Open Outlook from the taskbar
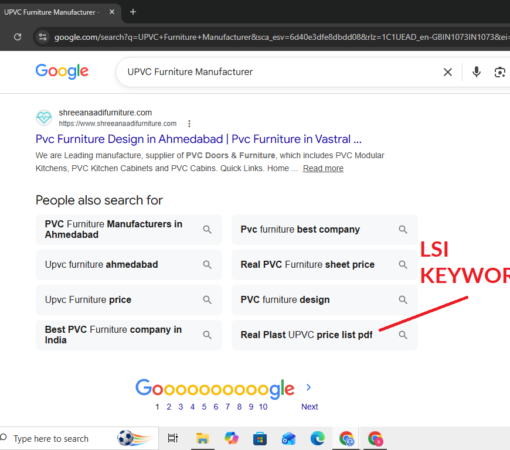The image size is (510, 450). pyautogui.click(x=289, y=438)
